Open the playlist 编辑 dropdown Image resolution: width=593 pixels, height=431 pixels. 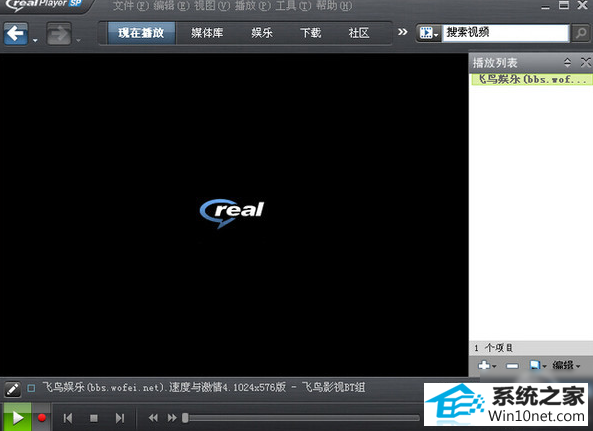pyautogui.click(x=566, y=365)
